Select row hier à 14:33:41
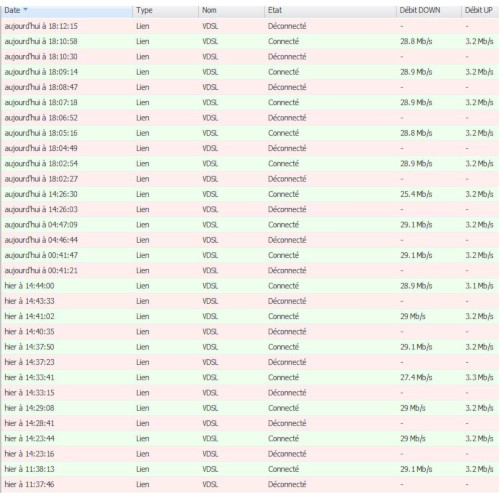 click(250, 378)
